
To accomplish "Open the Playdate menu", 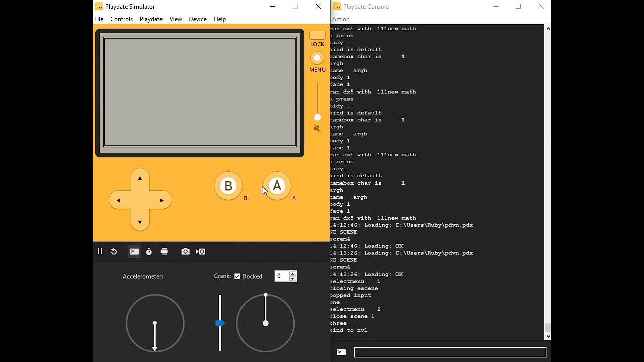I will click(x=151, y=19).
